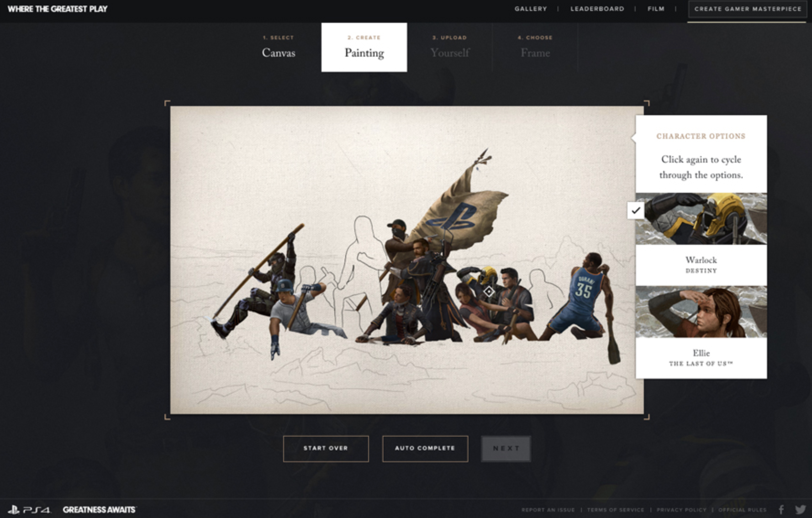Screen dimensions: 812x518
Task: Click the Start Over button
Action: point(326,449)
